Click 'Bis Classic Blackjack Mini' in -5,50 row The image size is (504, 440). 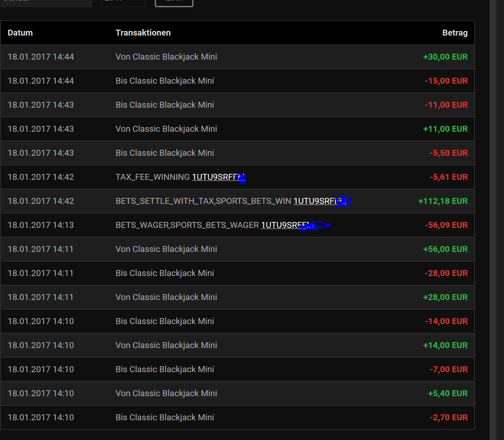(165, 153)
